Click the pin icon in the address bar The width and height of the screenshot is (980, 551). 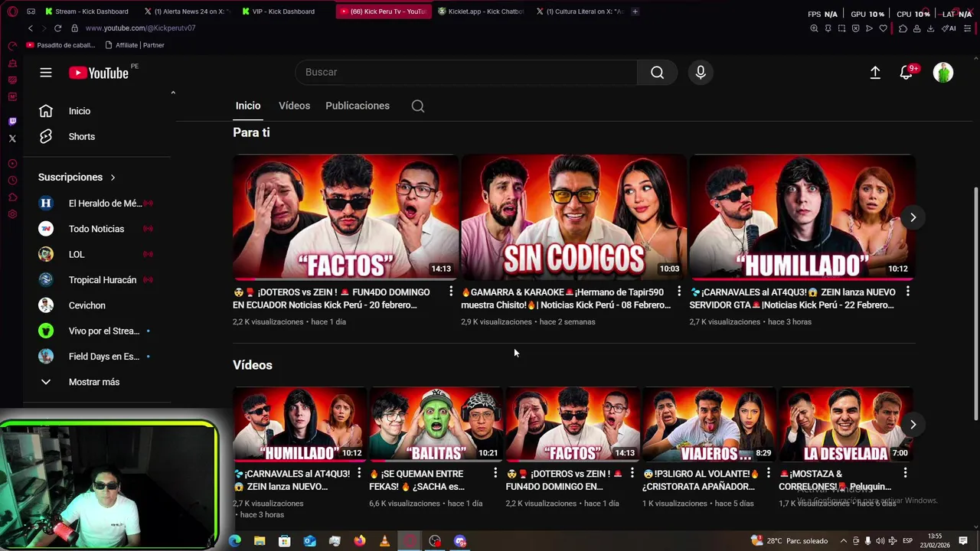click(828, 28)
